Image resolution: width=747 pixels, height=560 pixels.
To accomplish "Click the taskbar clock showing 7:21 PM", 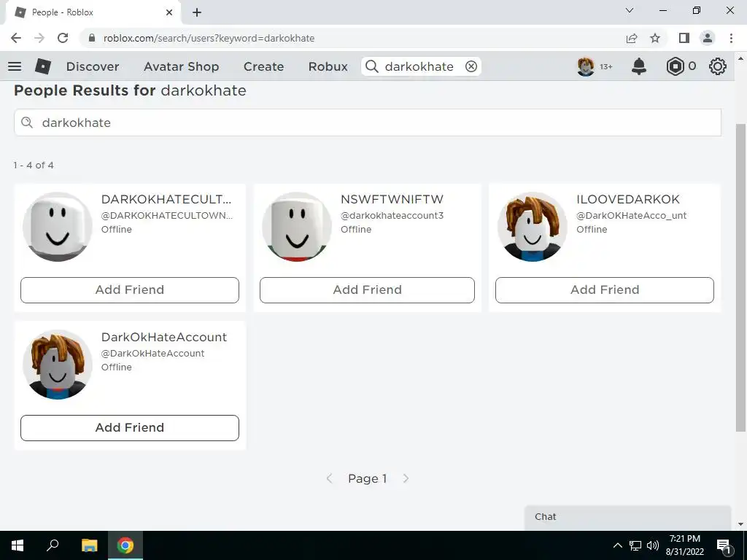I will pyautogui.click(x=684, y=545).
